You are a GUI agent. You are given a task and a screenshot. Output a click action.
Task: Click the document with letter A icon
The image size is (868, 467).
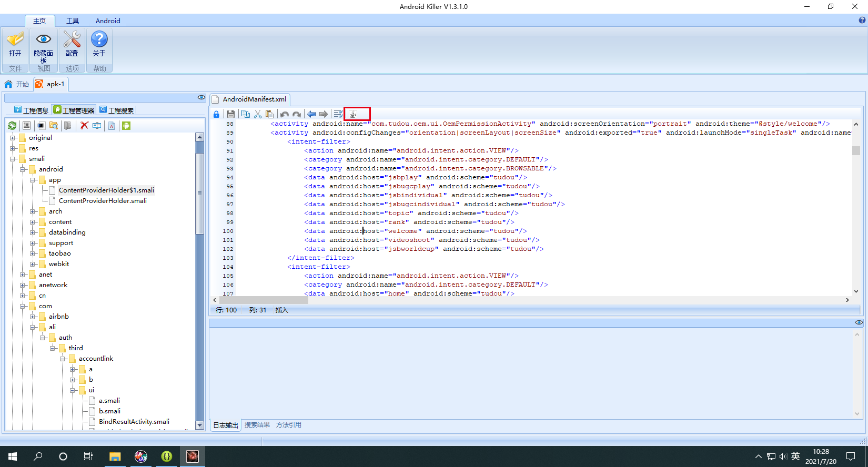pos(112,126)
